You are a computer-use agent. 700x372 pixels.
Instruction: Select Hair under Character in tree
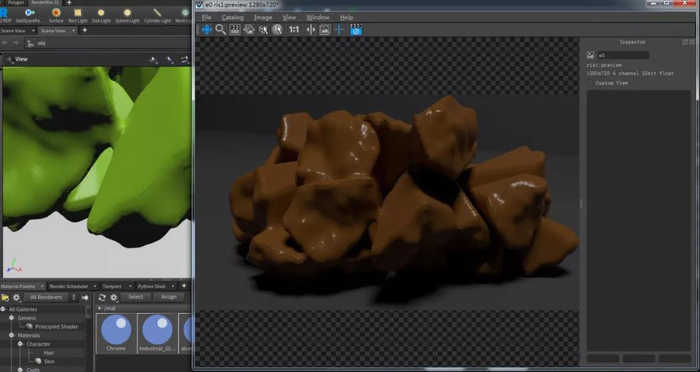click(49, 352)
